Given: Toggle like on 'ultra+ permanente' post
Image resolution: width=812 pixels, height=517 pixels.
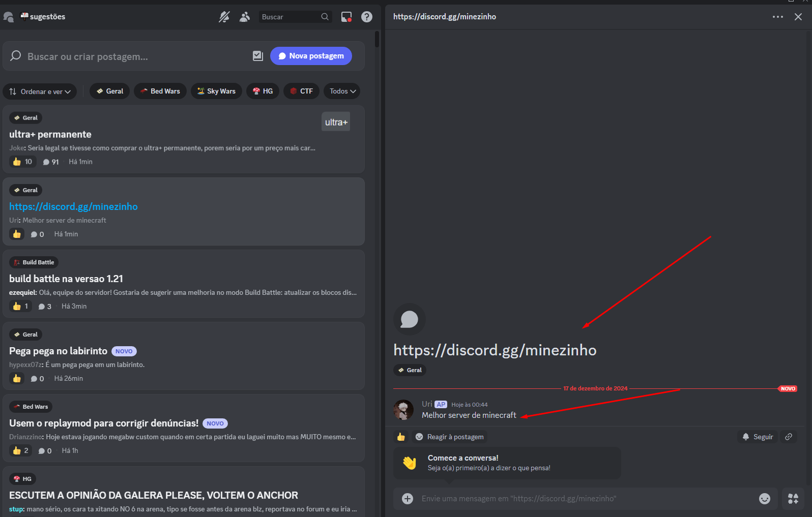Looking at the screenshot, I should pos(23,162).
